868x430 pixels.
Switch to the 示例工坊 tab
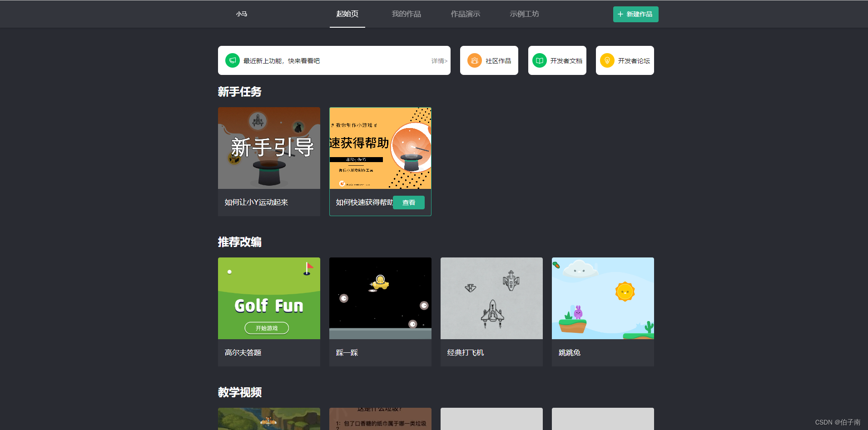(x=524, y=14)
